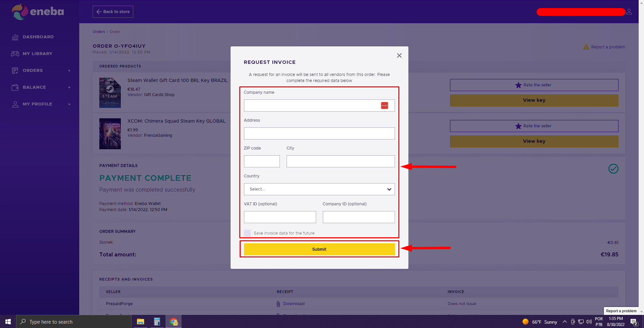
Task: Rate the seller of Steam Wallet Gift Card
Action: (x=534, y=85)
